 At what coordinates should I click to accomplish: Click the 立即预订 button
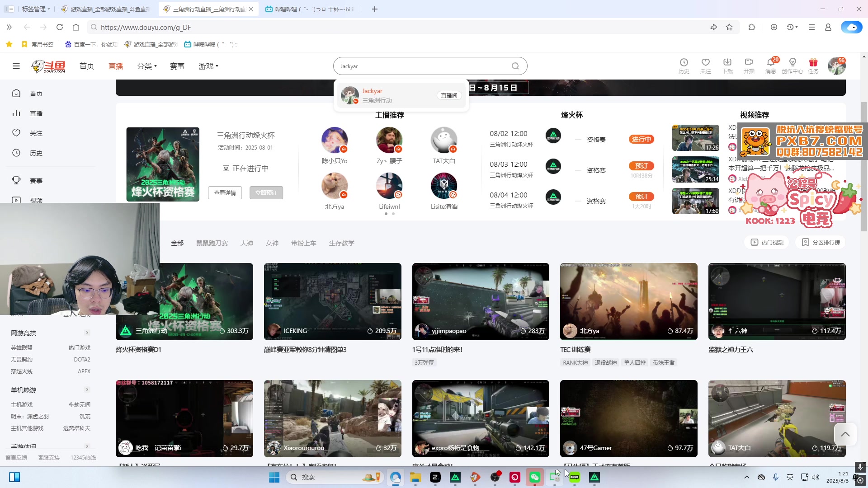coord(266,193)
